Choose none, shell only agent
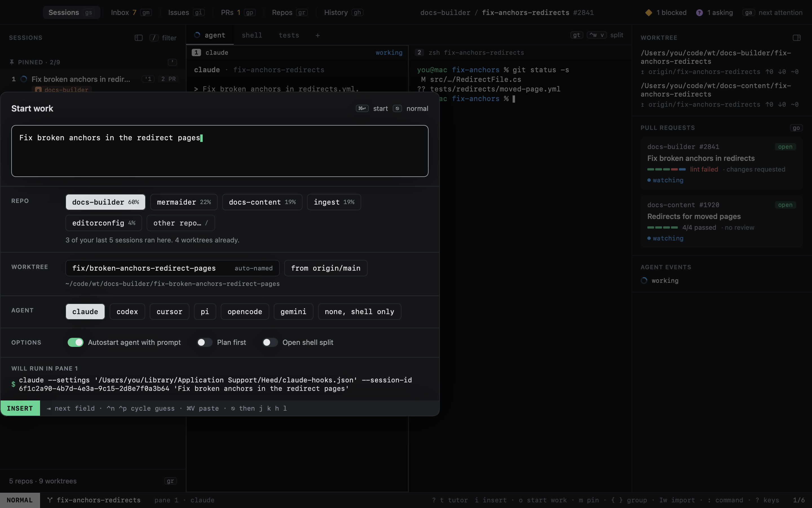 (359, 312)
